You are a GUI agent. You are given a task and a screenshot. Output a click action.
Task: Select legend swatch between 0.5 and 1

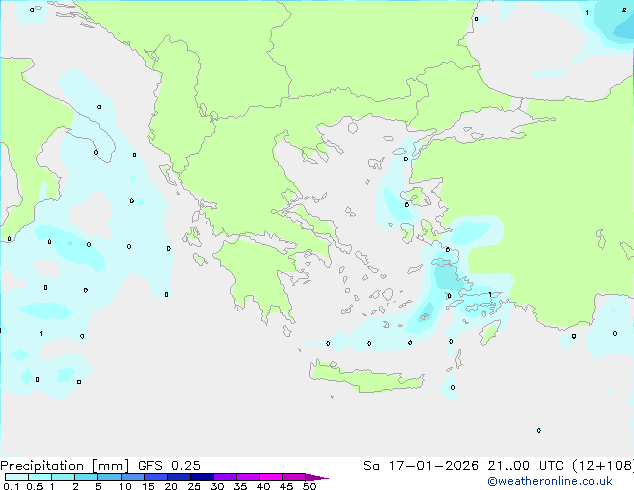(x=40, y=477)
